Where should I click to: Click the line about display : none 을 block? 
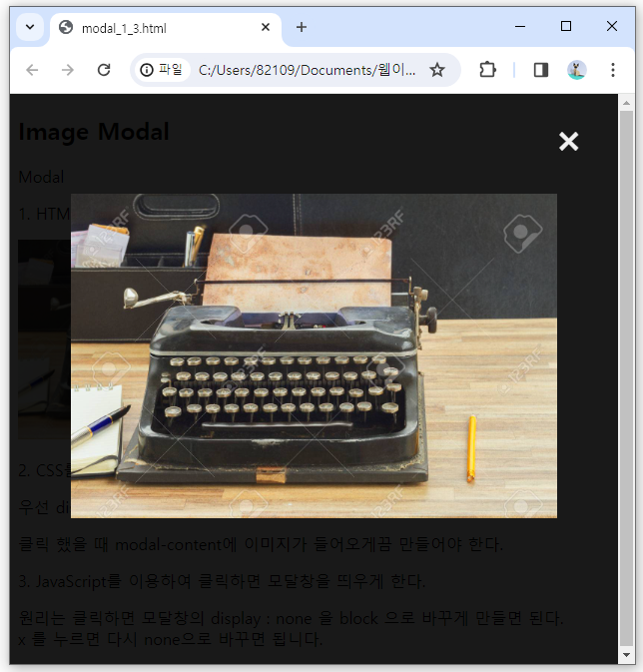point(291,618)
